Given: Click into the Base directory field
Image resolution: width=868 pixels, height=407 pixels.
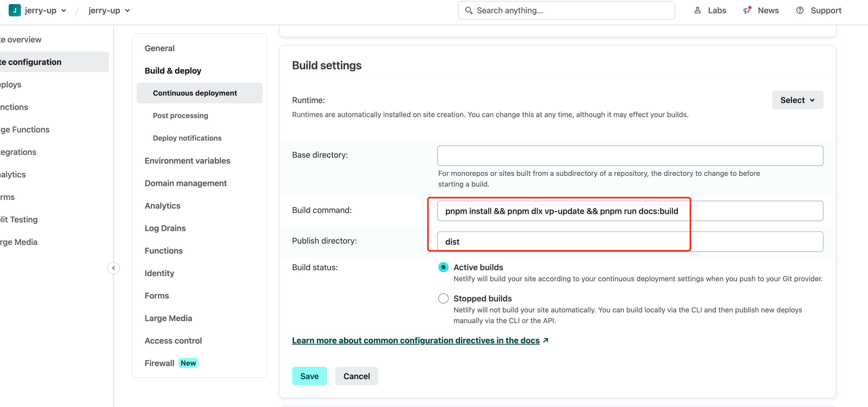Looking at the screenshot, I should [x=630, y=155].
